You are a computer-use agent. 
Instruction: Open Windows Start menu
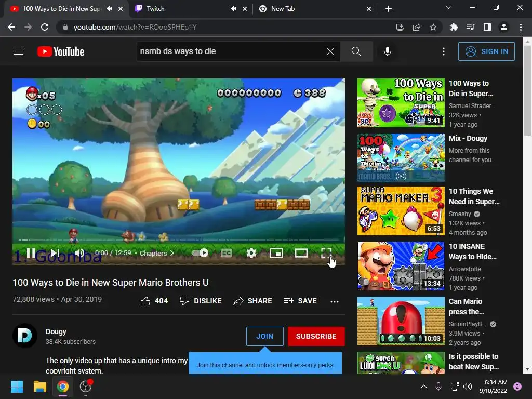[17, 387]
